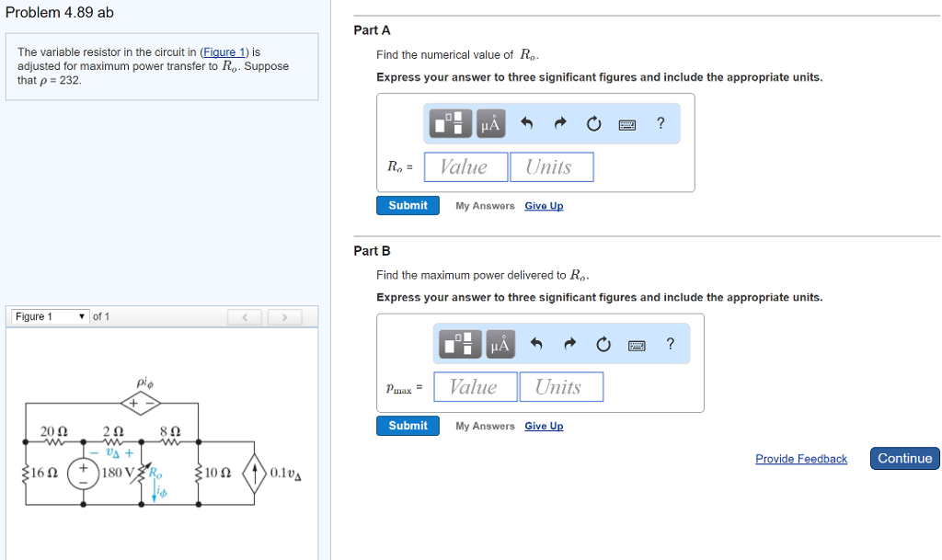
Task: Redo input using Part A toolbar arrow
Action: (x=559, y=123)
